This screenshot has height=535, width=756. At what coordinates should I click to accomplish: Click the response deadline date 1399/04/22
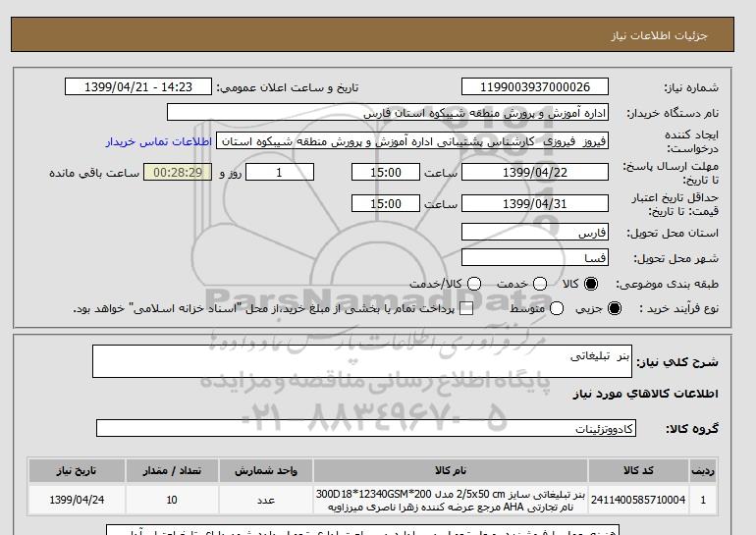[x=535, y=172]
